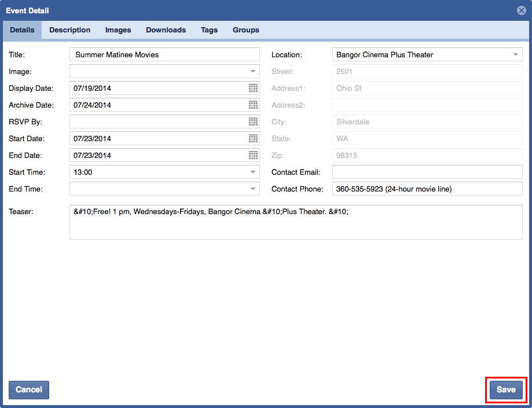The width and height of the screenshot is (532, 408).
Task: Open the Start Time dropdown
Action: pyautogui.click(x=253, y=172)
